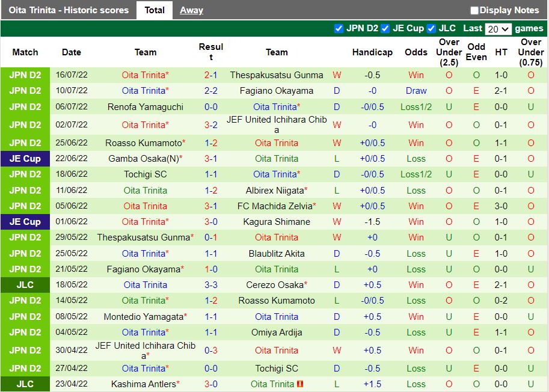Click Oita Trinita - Historic scores title
This screenshot has height=392, width=549.
pos(69,10)
